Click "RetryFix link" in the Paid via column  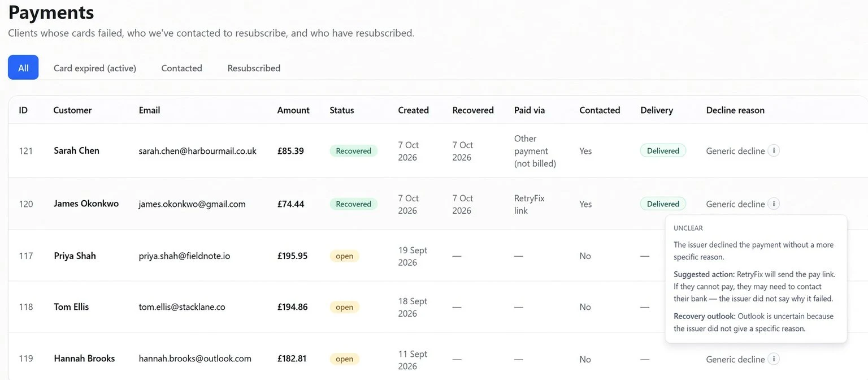[x=530, y=204]
